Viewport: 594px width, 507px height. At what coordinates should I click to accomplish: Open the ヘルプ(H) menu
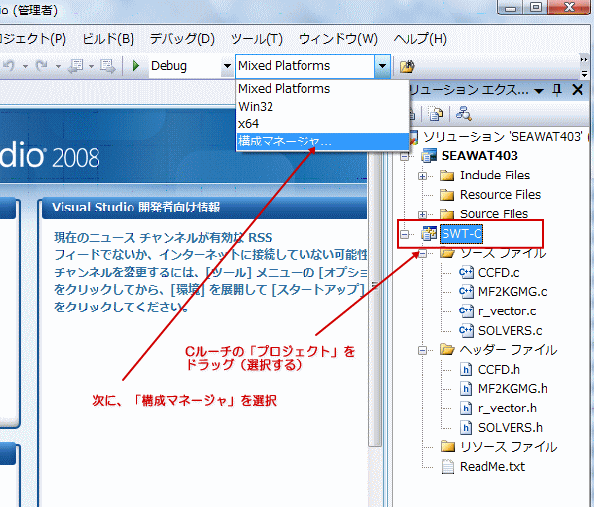pyautogui.click(x=420, y=39)
